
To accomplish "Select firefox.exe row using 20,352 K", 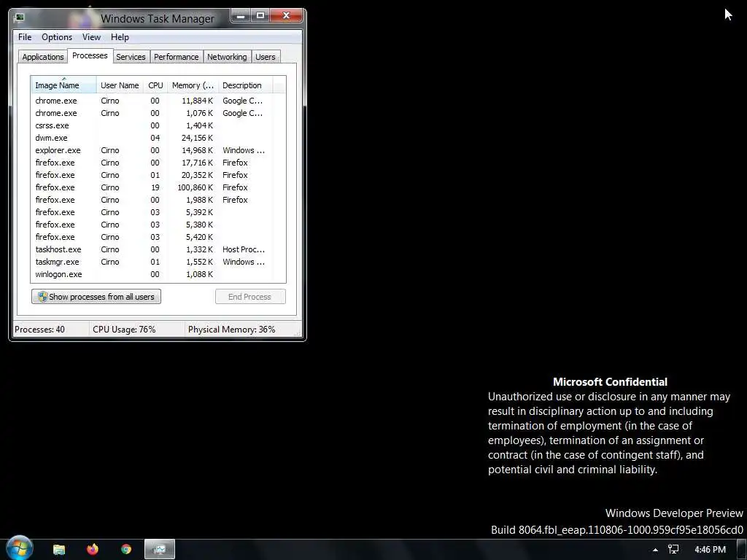I will click(x=158, y=175).
